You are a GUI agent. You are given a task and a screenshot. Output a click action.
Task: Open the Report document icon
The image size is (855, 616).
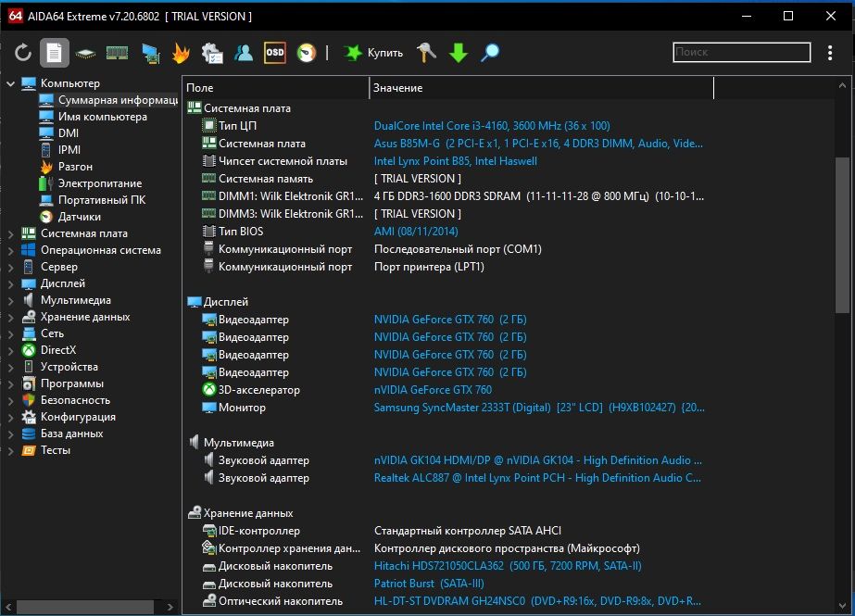click(54, 53)
